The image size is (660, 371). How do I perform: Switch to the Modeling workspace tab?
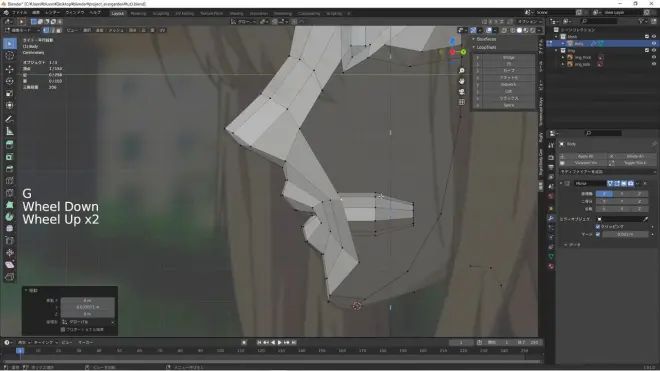coord(138,13)
